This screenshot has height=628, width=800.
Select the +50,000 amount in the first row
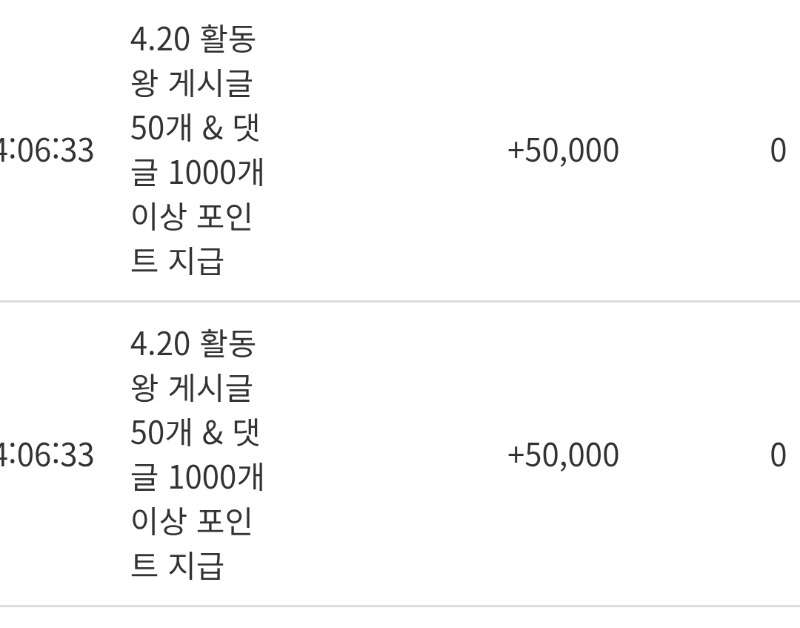pos(563,152)
